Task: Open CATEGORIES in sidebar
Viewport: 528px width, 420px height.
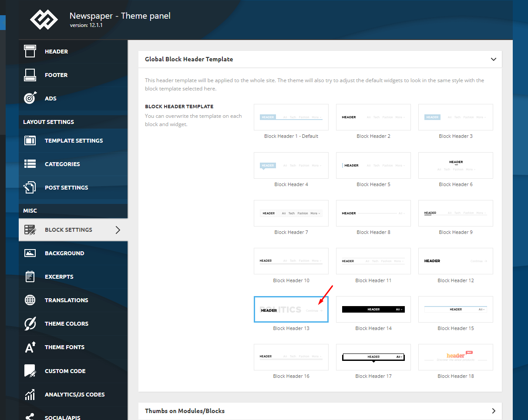Action: 73,164
